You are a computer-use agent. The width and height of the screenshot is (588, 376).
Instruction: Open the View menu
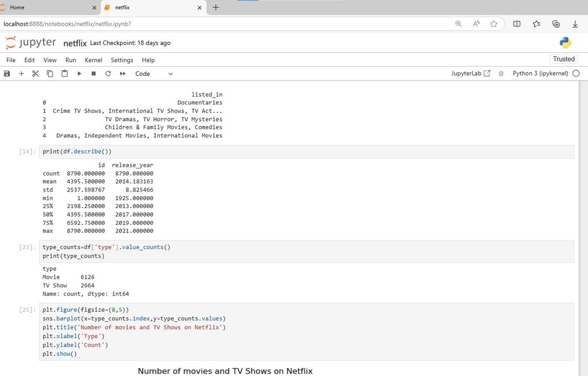coord(50,60)
